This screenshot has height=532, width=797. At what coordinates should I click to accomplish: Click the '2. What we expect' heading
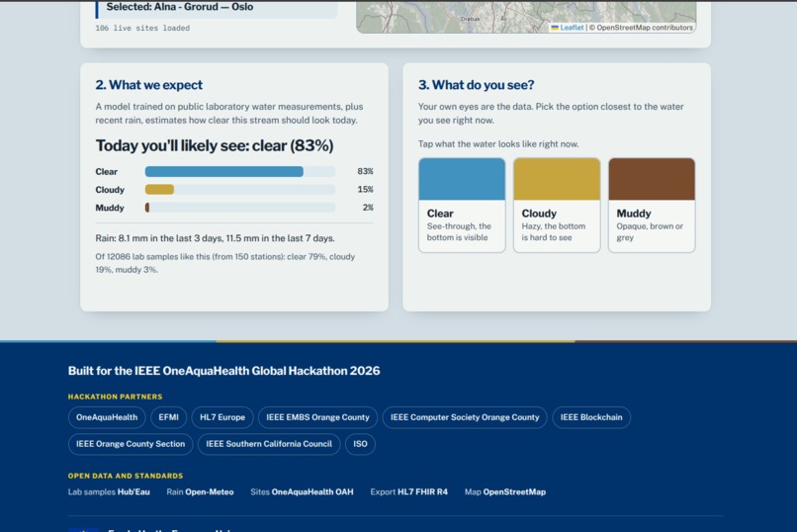click(x=149, y=85)
